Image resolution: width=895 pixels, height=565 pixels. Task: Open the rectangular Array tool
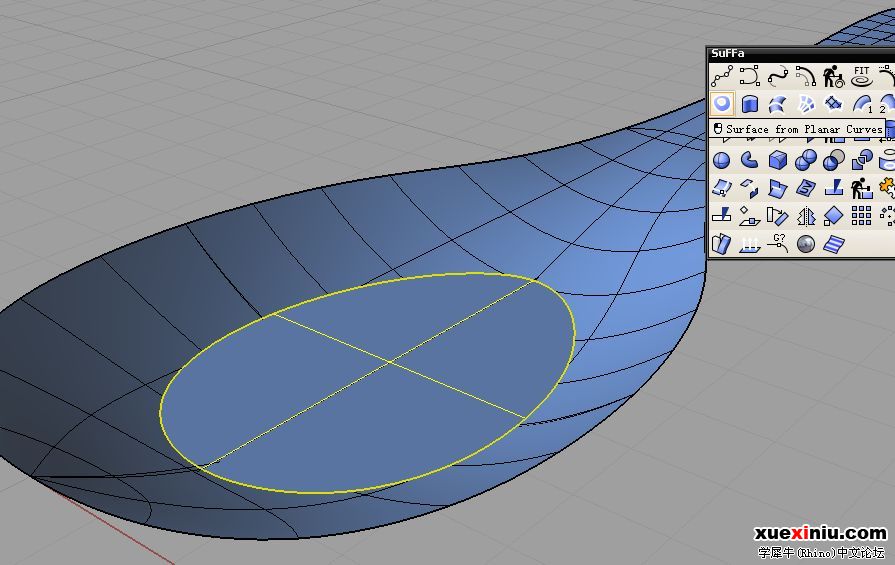tap(861, 216)
